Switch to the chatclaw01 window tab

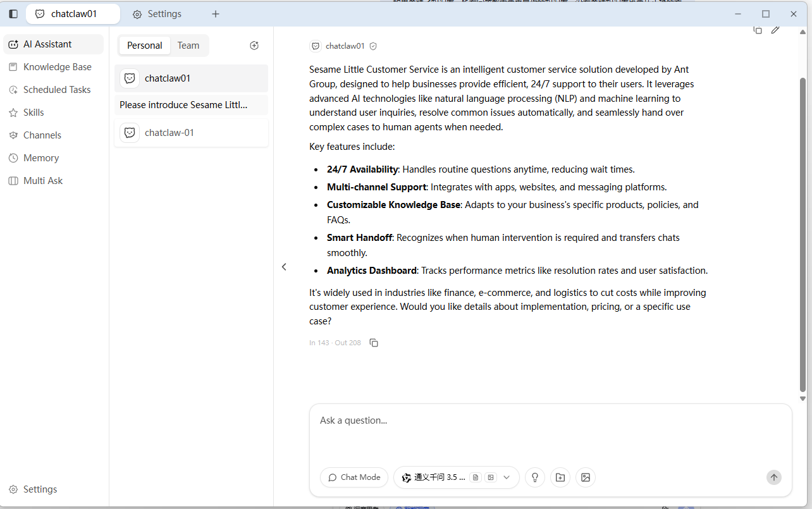(x=73, y=14)
